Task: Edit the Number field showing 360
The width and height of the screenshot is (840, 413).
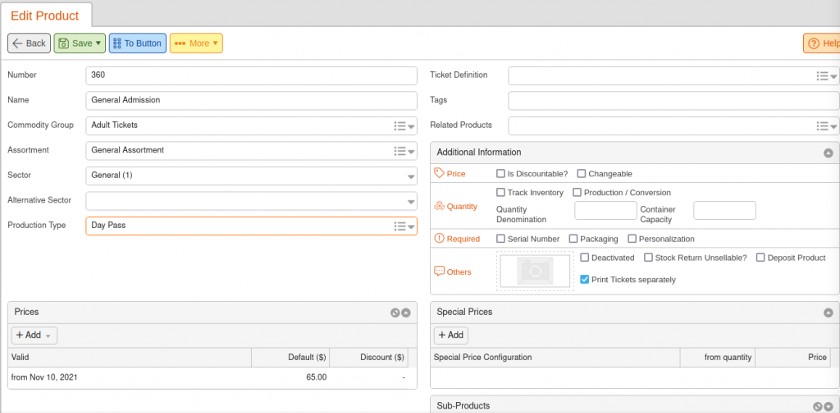Action: pyautogui.click(x=251, y=76)
